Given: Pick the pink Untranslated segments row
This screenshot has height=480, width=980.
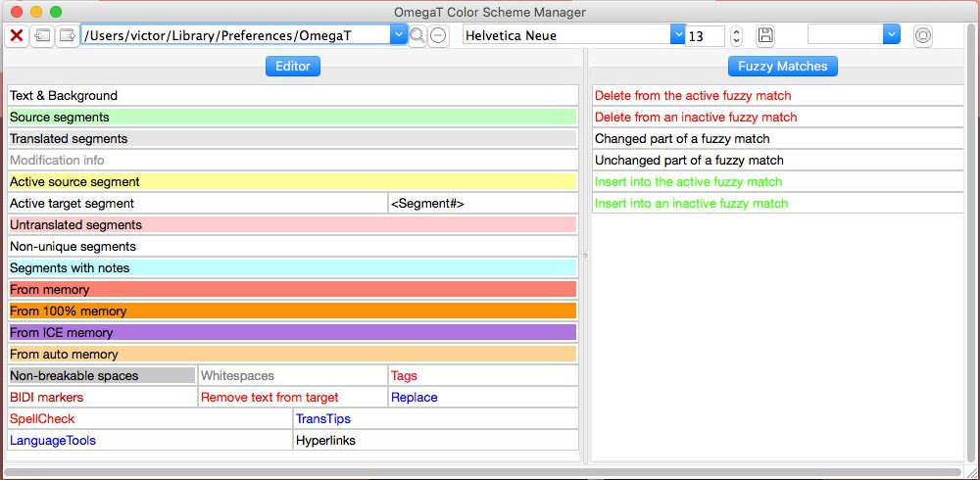Looking at the screenshot, I should click(293, 225).
